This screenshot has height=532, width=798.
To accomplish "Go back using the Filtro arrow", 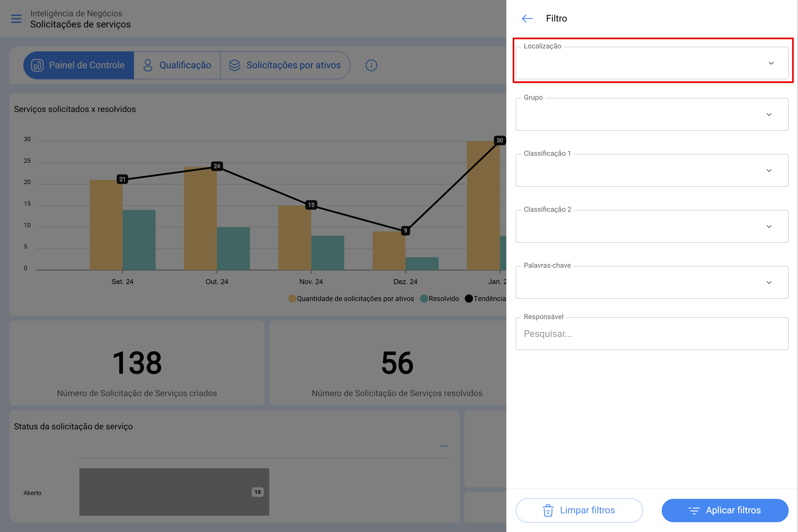I will [527, 18].
